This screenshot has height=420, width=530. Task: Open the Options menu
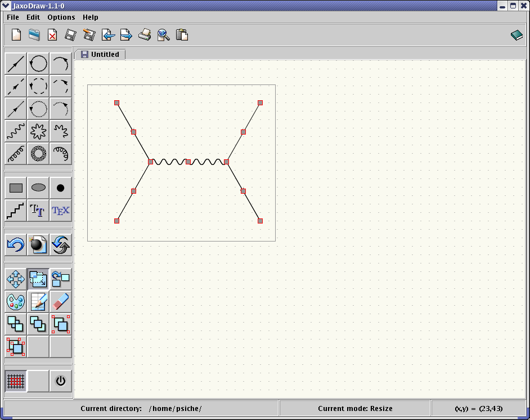[x=61, y=17]
